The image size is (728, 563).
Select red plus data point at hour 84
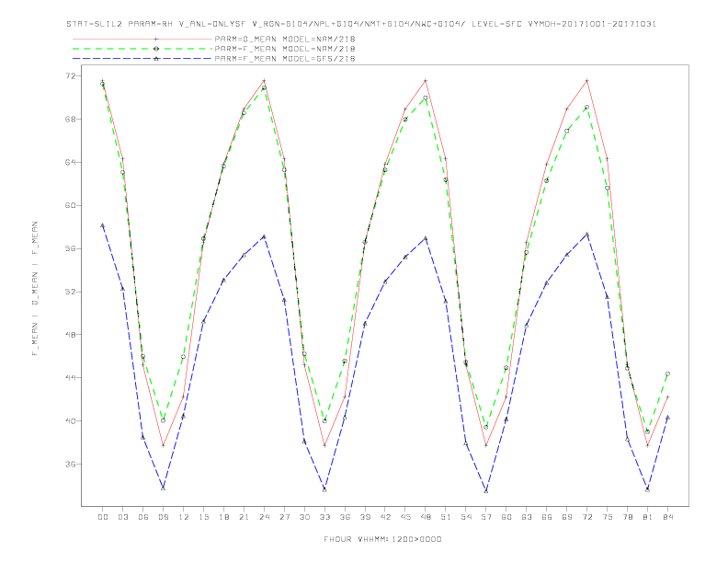(x=667, y=396)
